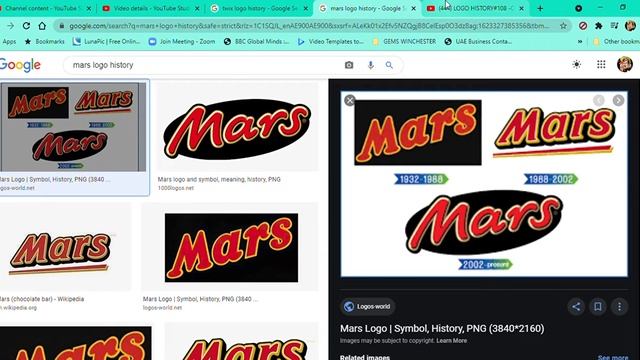Save previewed image to collection
Image resolution: width=640 pixels, height=360 pixels.
point(598,307)
